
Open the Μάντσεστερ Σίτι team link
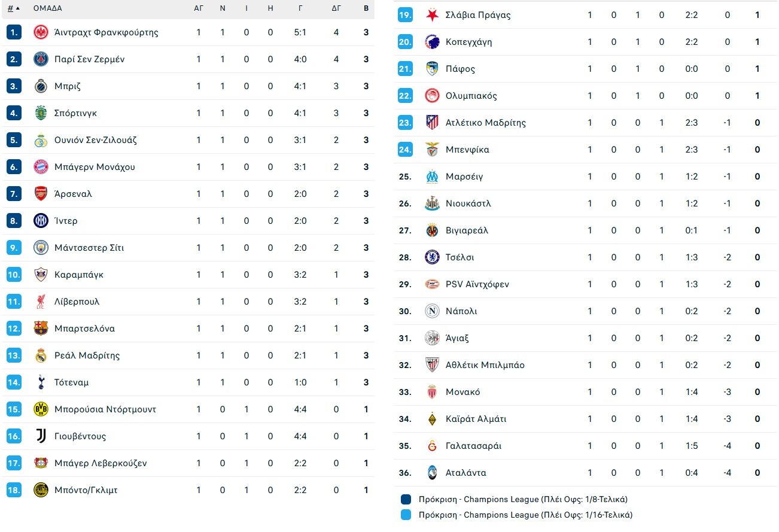pyautogui.click(x=89, y=248)
